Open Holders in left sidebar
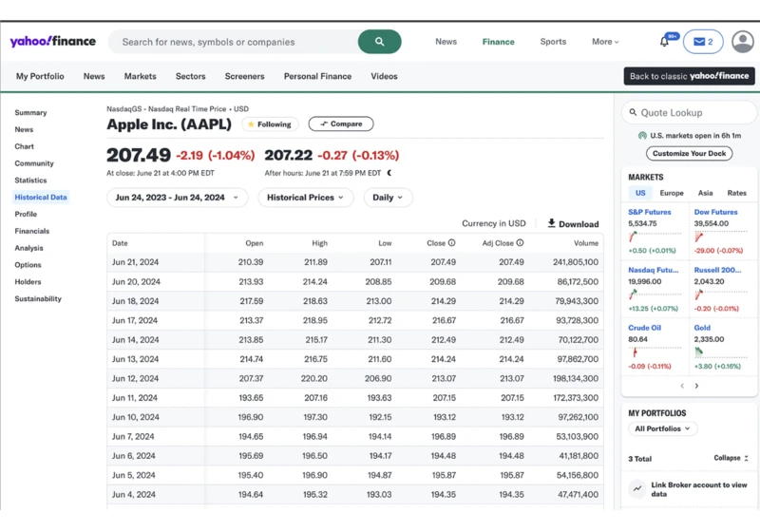Image resolution: width=760 pixels, height=532 pixels. pos(28,282)
